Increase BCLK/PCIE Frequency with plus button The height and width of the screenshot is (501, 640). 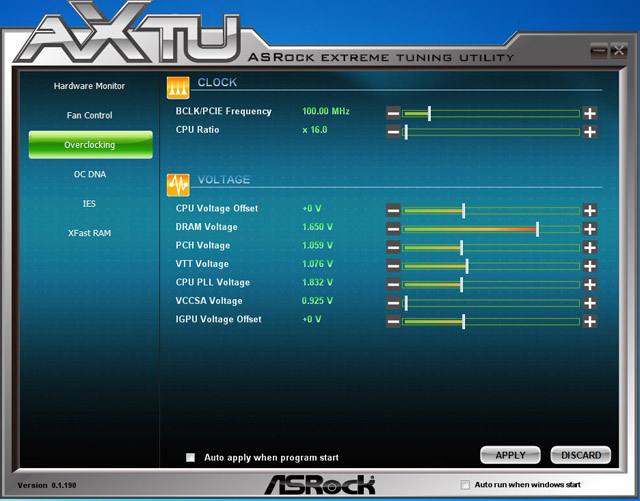(x=590, y=113)
